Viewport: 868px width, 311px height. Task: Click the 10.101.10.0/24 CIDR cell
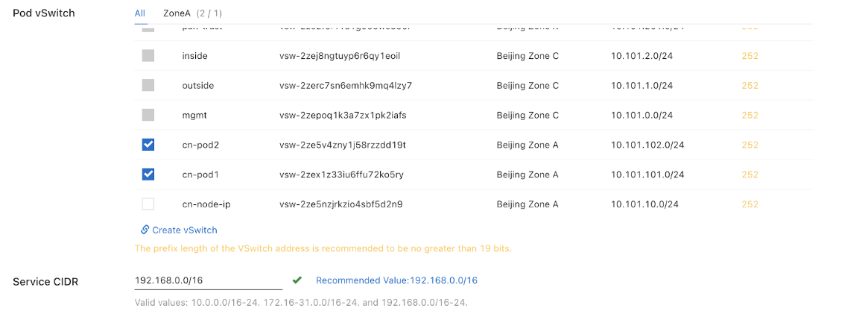click(644, 204)
